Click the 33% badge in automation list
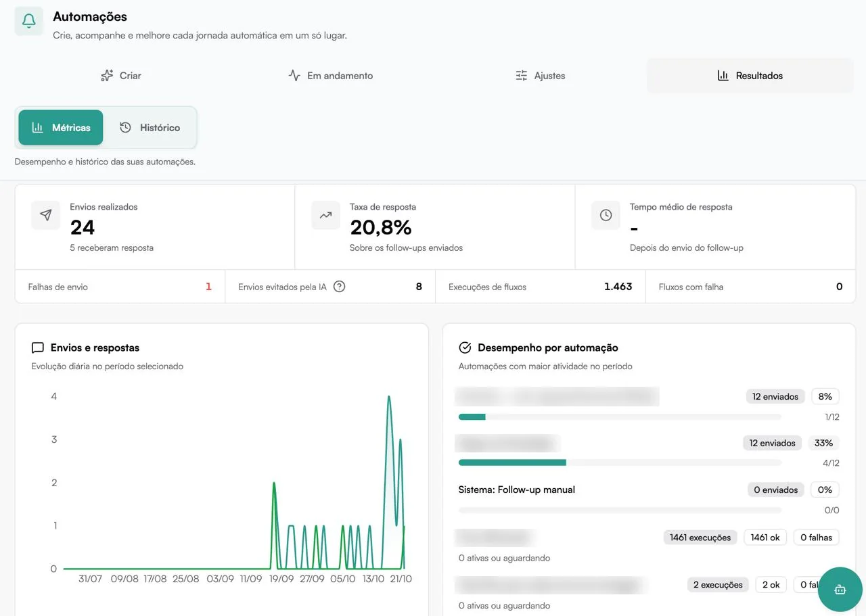This screenshot has width=866, height=616. click(x=823, y=444)
